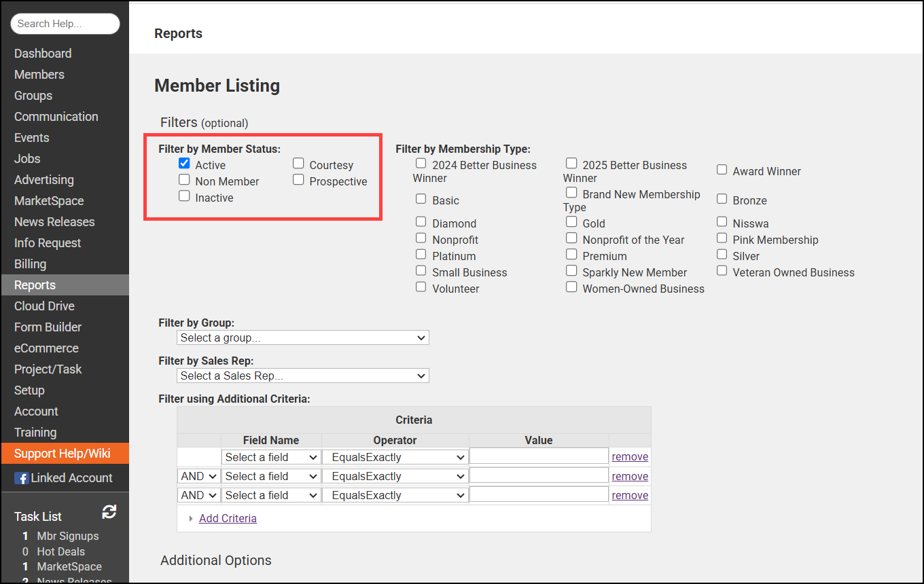Image resolution: width=924 pixels, height=584 pixels.
Task: Open the Select a group dropdown
Action: pyautogui.click(x=302, y=337)
